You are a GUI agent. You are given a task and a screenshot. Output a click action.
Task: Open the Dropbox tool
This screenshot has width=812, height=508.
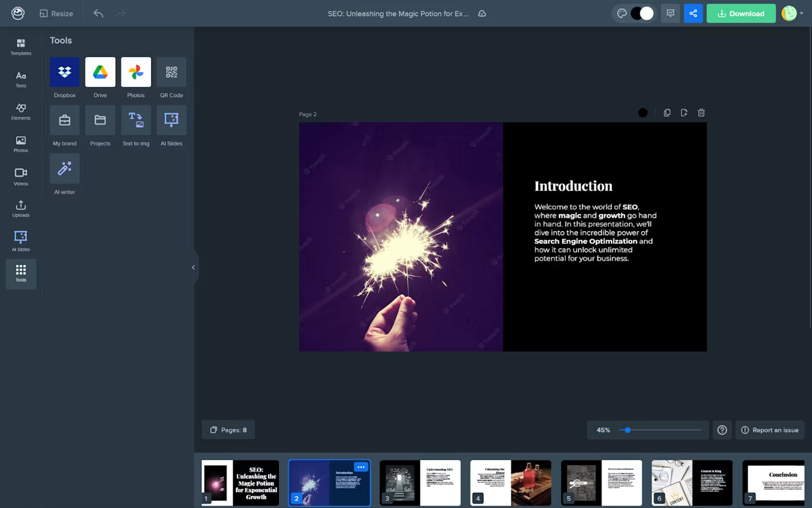tap(64, 72)
